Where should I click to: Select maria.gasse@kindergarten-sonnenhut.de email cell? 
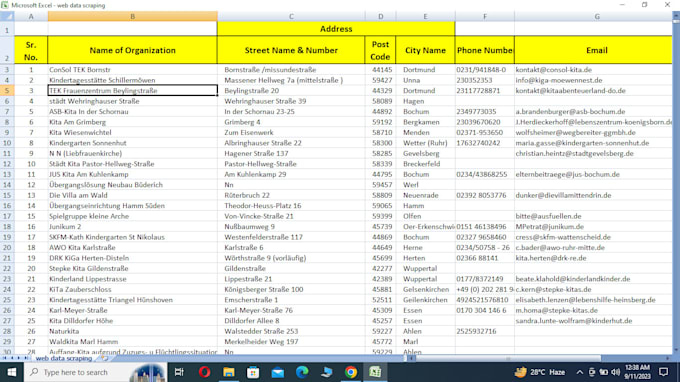coord(593,143)
